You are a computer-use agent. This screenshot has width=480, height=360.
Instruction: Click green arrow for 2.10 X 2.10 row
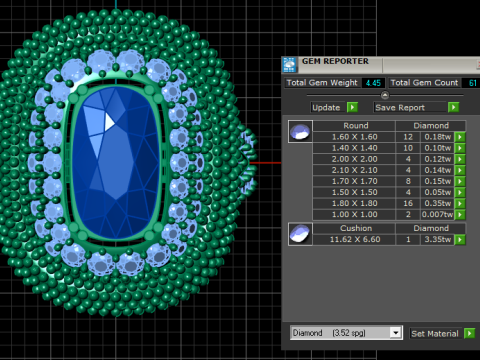[460, 170]
